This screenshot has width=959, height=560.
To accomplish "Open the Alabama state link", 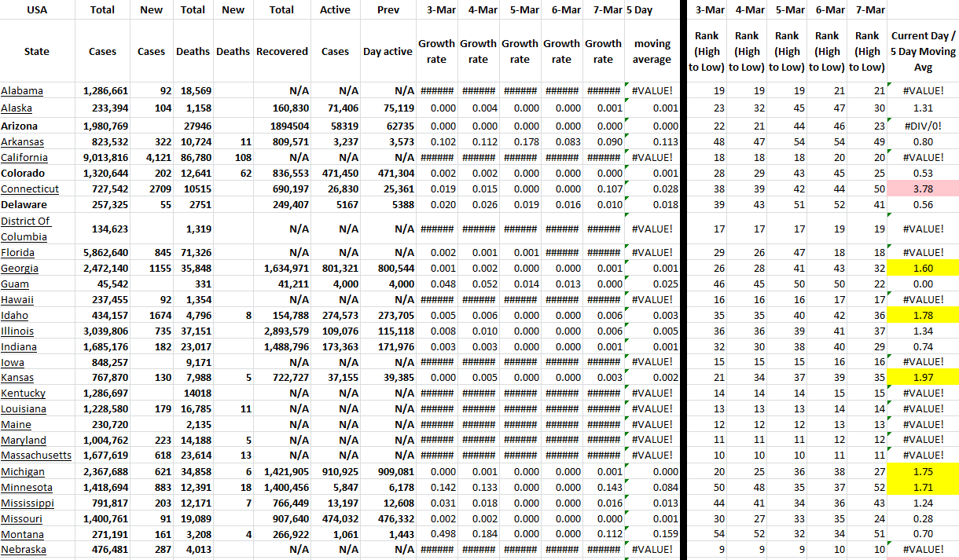I will [x=22, y=91].
